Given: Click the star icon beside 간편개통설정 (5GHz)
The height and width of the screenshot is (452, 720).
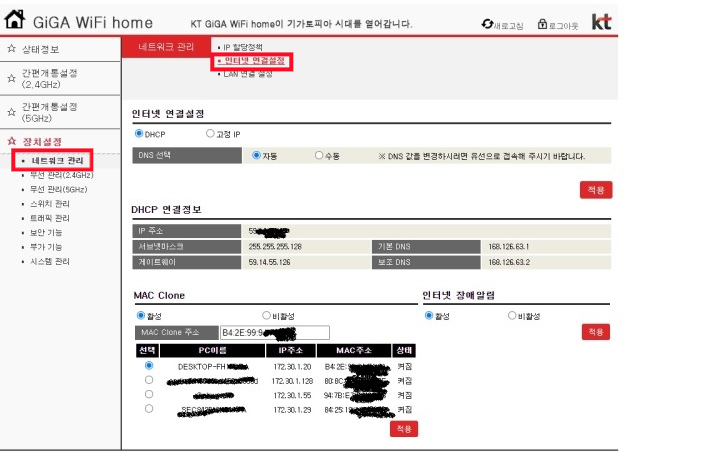Looking at the screenshot, I should (11, 112).
